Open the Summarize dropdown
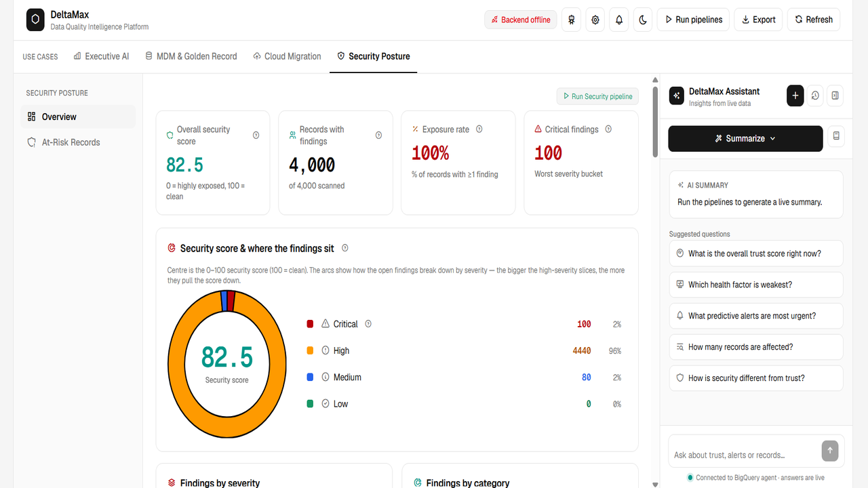Screen dimensions: 868x488 pos(745,138)
